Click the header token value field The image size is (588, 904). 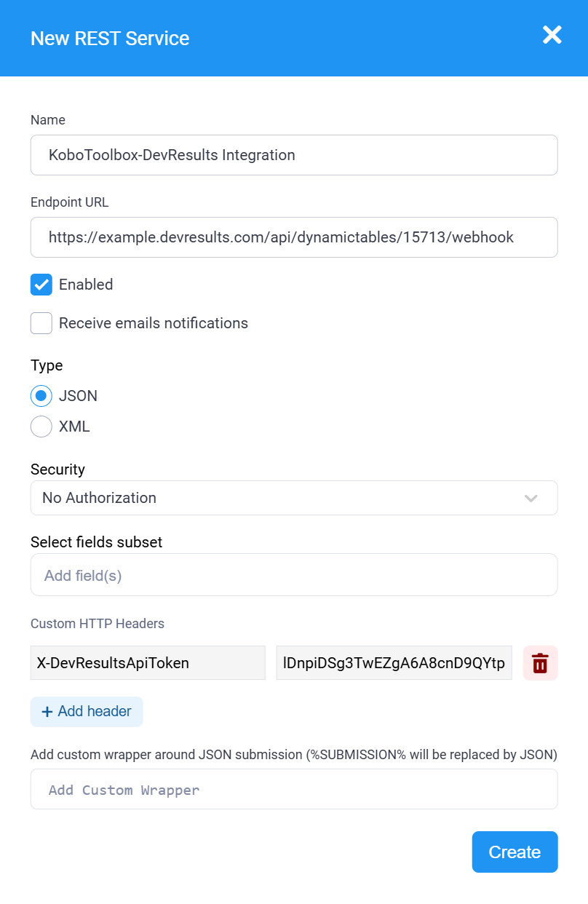394,663
